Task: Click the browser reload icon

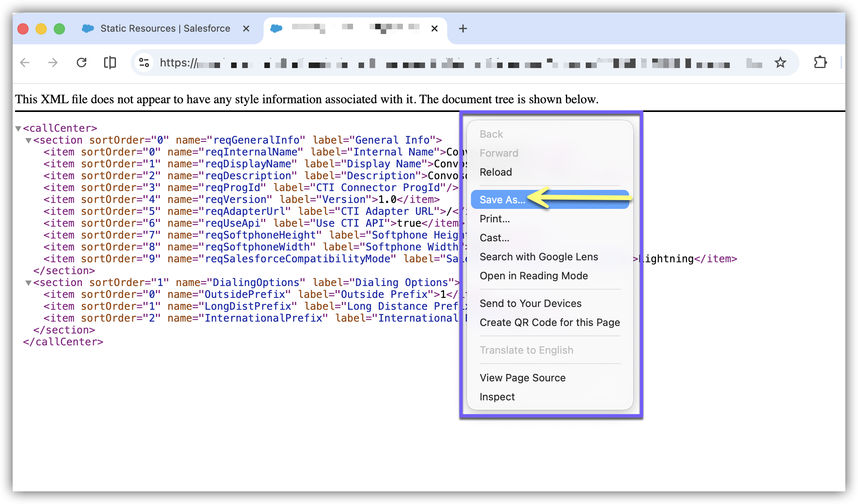Action: pyautogui.click(x=82, y=63)
